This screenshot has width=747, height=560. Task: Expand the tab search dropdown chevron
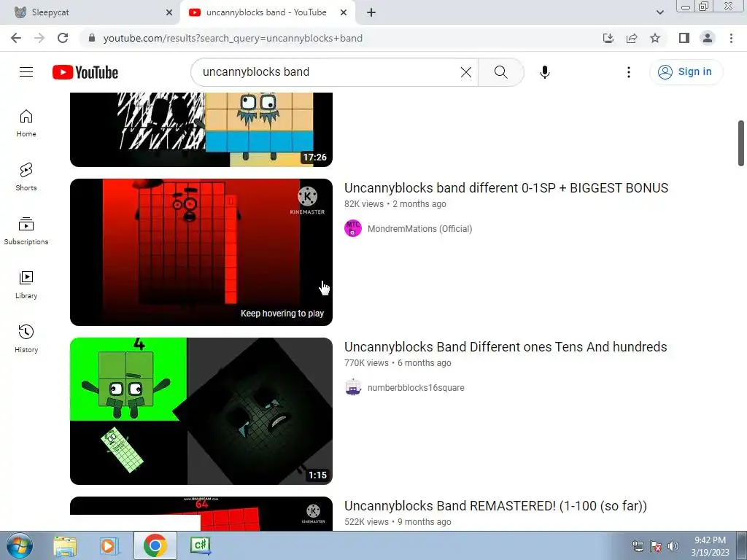click(659, 12)
